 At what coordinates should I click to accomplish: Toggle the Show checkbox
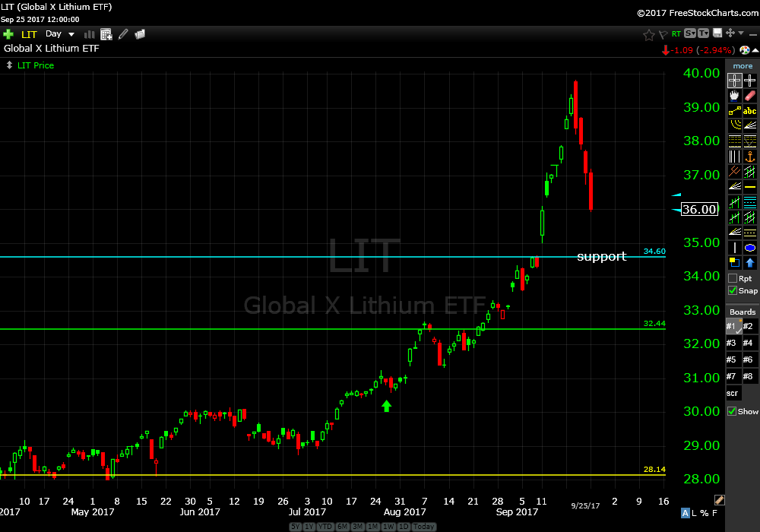(x=733, y=411)
